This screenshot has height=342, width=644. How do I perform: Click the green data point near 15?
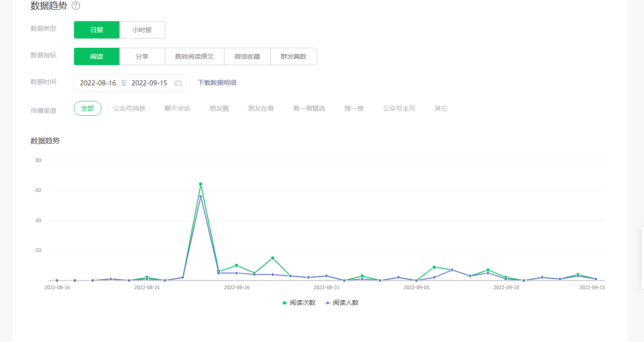[273, 258]
